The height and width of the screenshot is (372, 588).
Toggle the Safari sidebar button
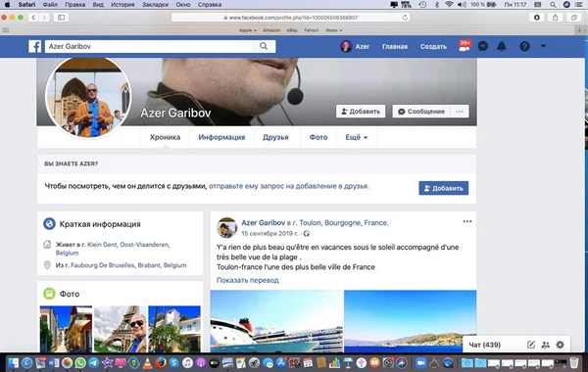(61, 18)
